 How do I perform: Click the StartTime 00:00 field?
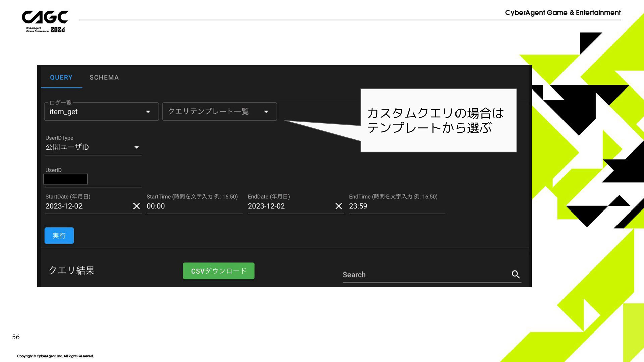(194, 206)
